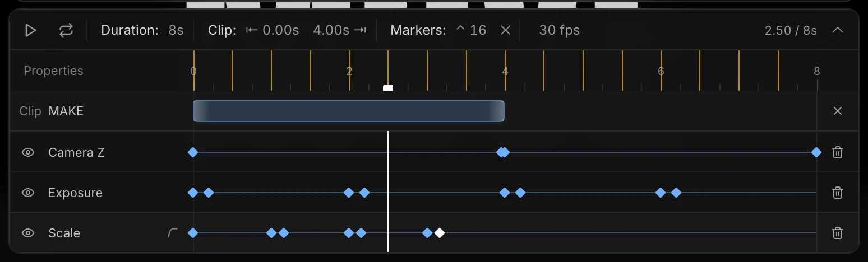The image size is (868, 262).
Task: Select Exposure keyframe at 4 seconds
Action: (x=505, y=193)
